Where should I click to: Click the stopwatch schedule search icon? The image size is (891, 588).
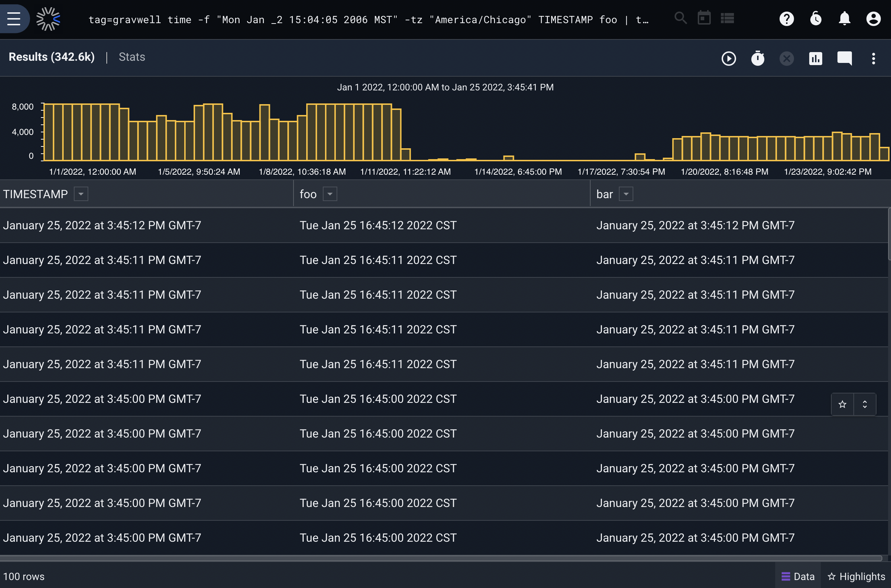point(758,59)
